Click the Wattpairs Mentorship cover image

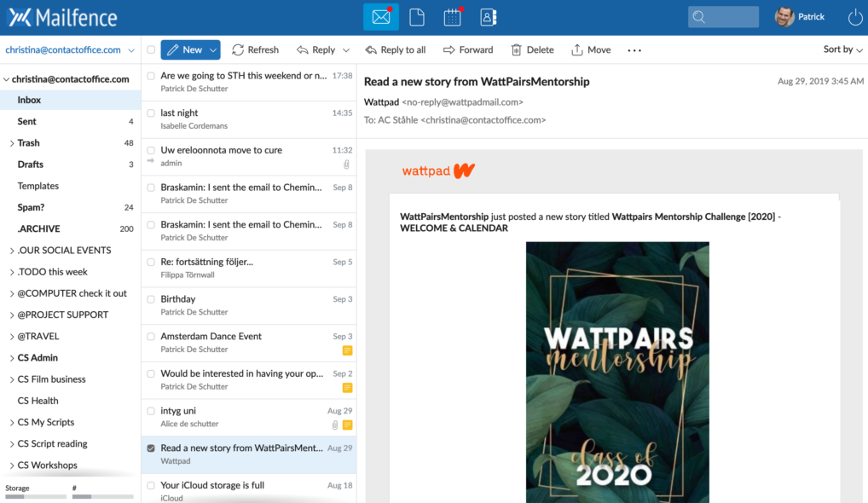[617, 372]
